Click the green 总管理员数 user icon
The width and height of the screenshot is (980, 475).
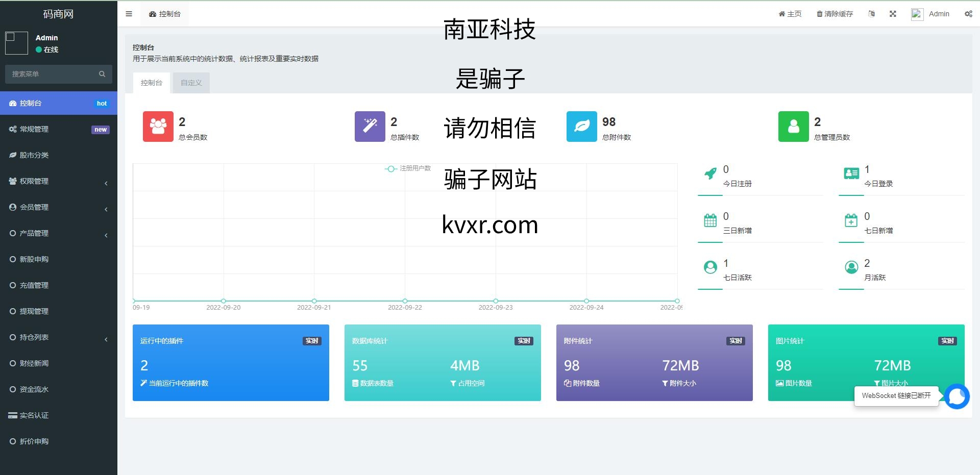point(794,127)
